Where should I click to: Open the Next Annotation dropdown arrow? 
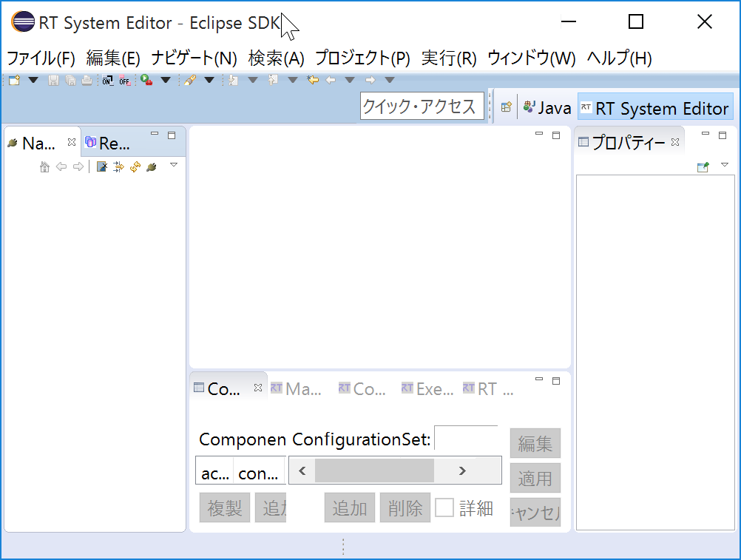253,81
